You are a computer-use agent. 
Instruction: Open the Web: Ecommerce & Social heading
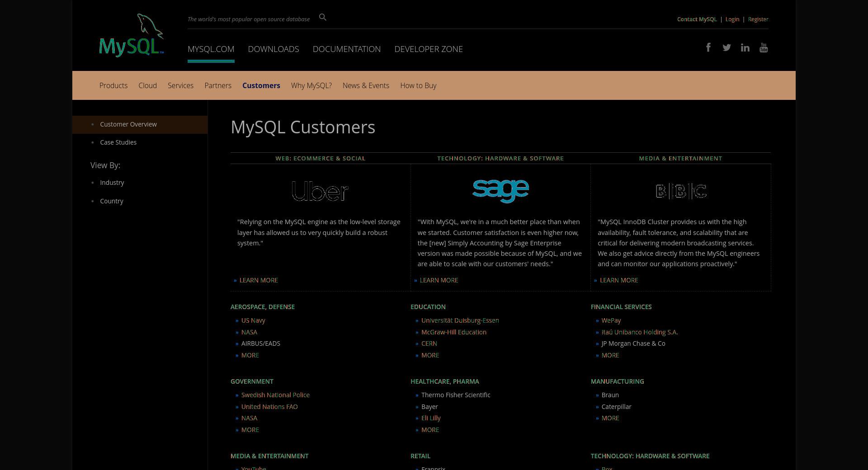(321, 158)
